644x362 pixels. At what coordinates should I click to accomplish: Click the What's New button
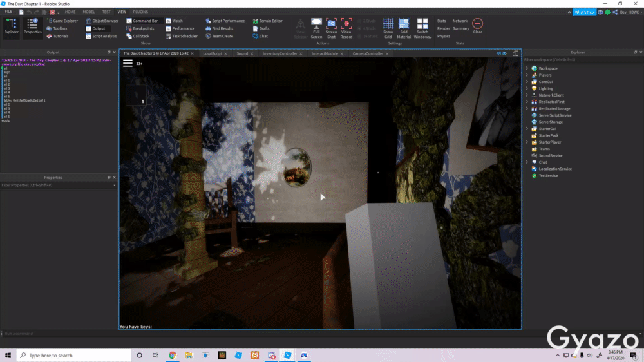(x=585, y=12)
